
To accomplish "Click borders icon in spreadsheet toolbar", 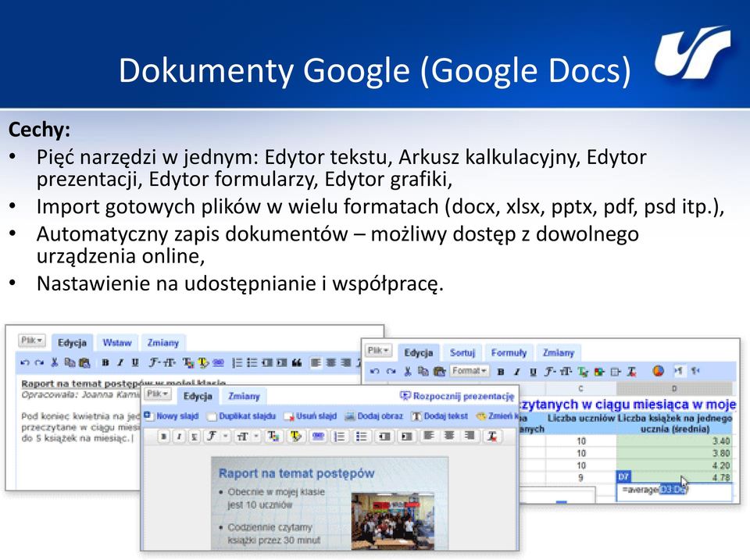I will click(616, 372).
